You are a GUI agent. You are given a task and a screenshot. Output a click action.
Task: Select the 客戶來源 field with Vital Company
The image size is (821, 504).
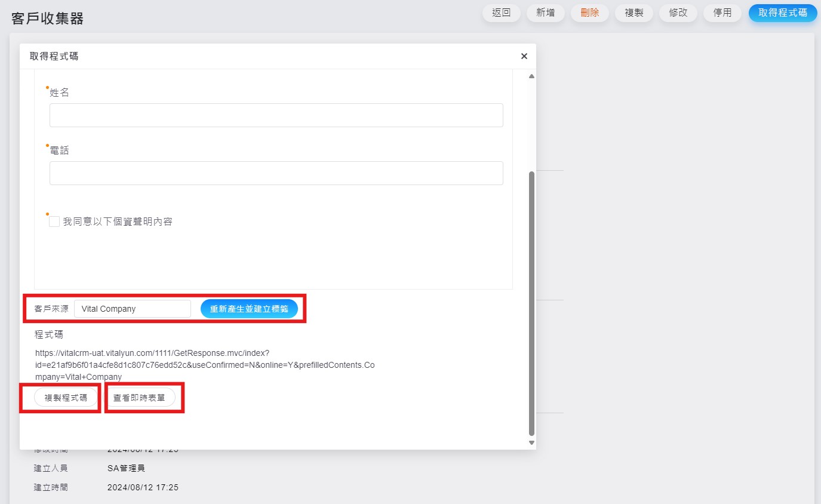coord(132,309)
